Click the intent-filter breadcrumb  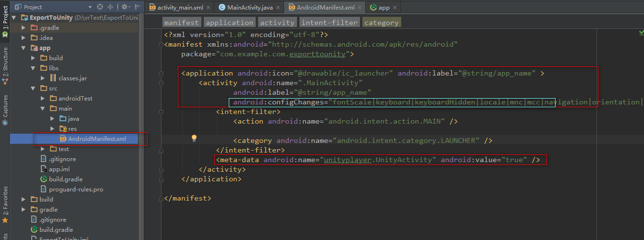click(x=329, y=23)
